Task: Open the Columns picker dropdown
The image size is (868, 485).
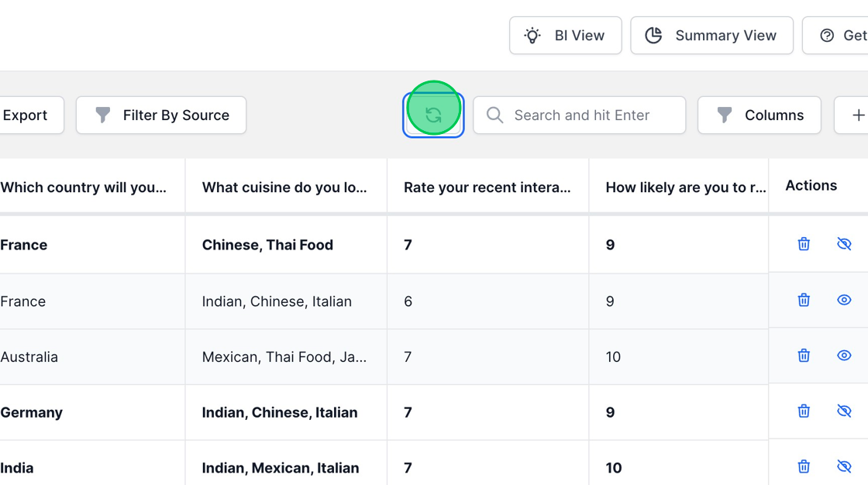Action: click(x=759, y=115)
